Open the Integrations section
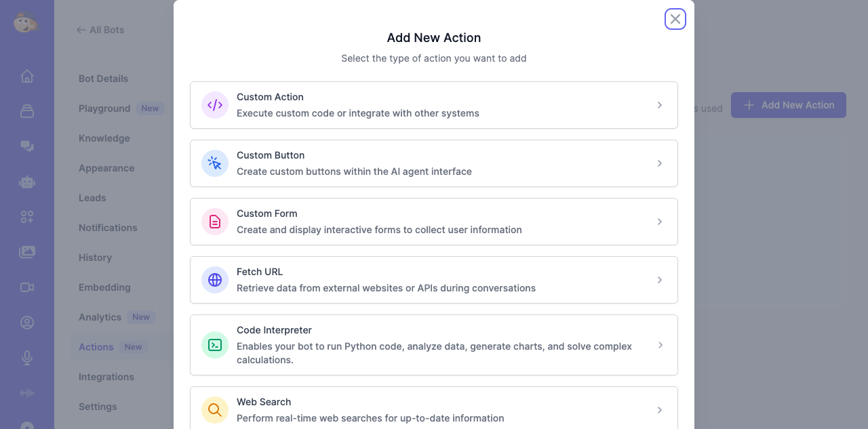 click(106, 377)
